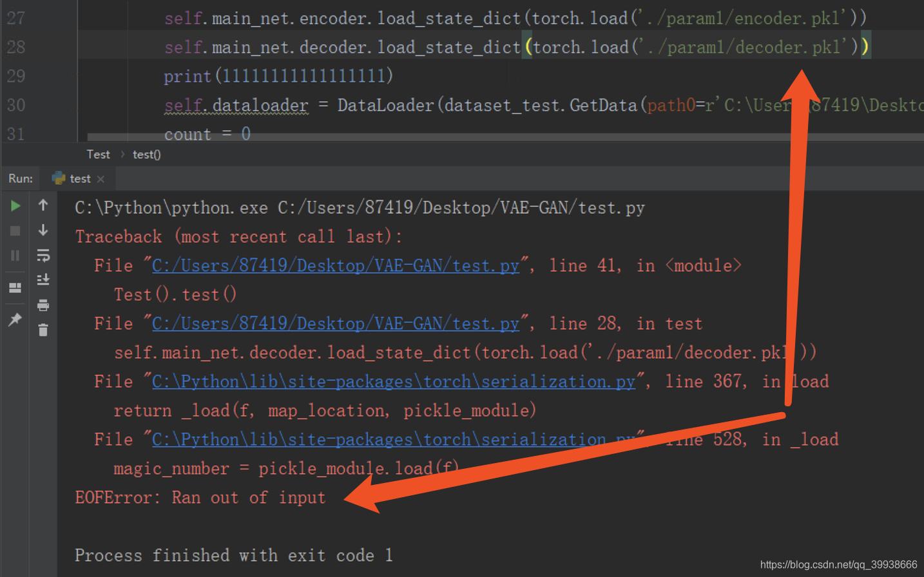The width and height of the screenshot is (924, 577).
Task: Rerun the test with the green play icon
Action: 15,206
